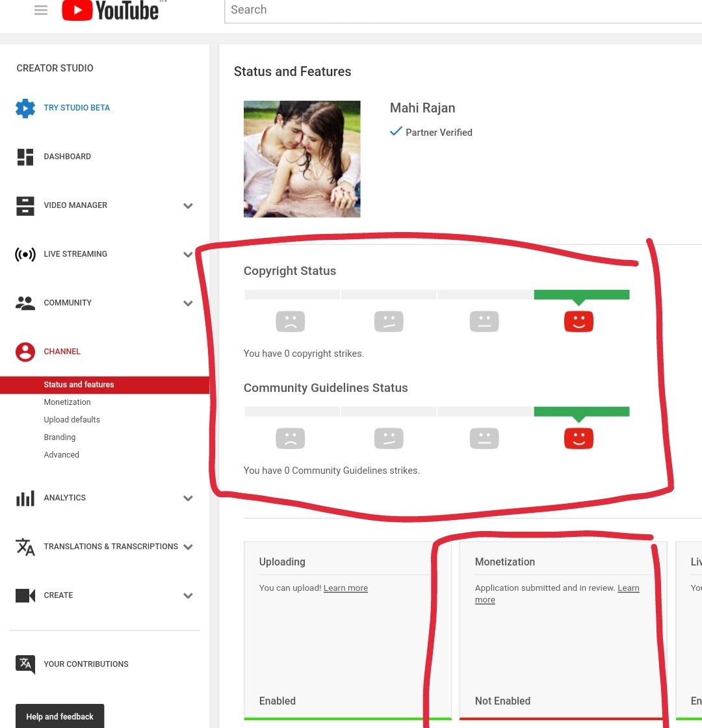Click 'Not Enabled' status text
This screenshot has width=702, height=728.
[502, 701]
